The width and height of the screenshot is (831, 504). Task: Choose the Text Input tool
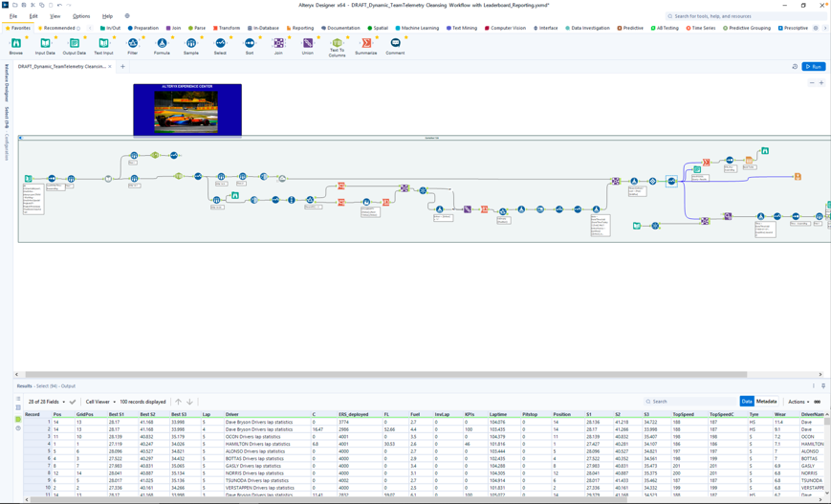tap(103, 46)
